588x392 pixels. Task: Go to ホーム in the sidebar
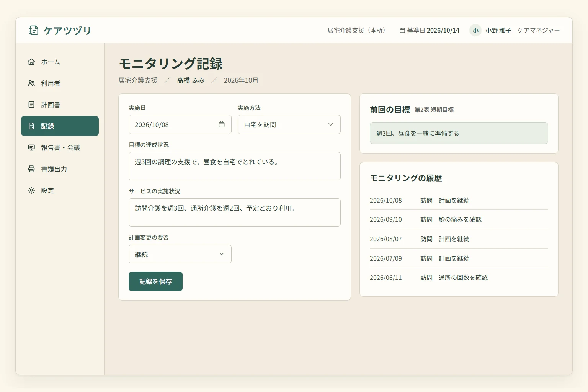60,62
